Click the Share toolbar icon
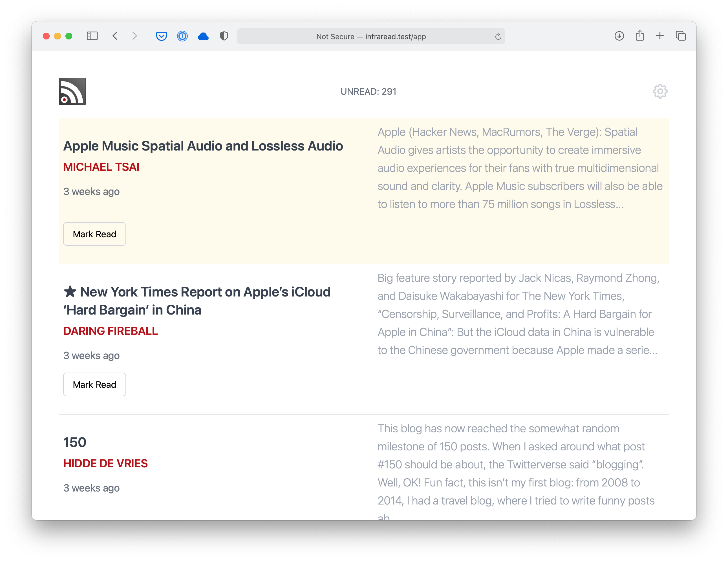 coord(639,36)
